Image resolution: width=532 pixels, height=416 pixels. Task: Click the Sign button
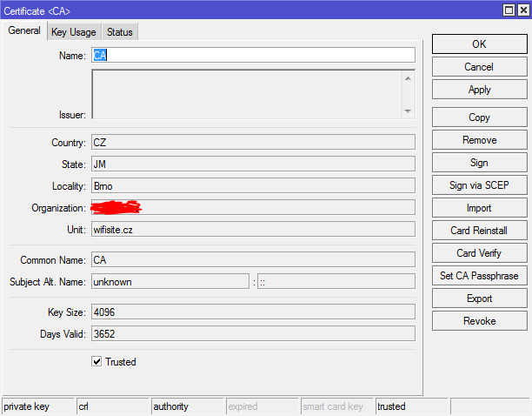point(479,163)
